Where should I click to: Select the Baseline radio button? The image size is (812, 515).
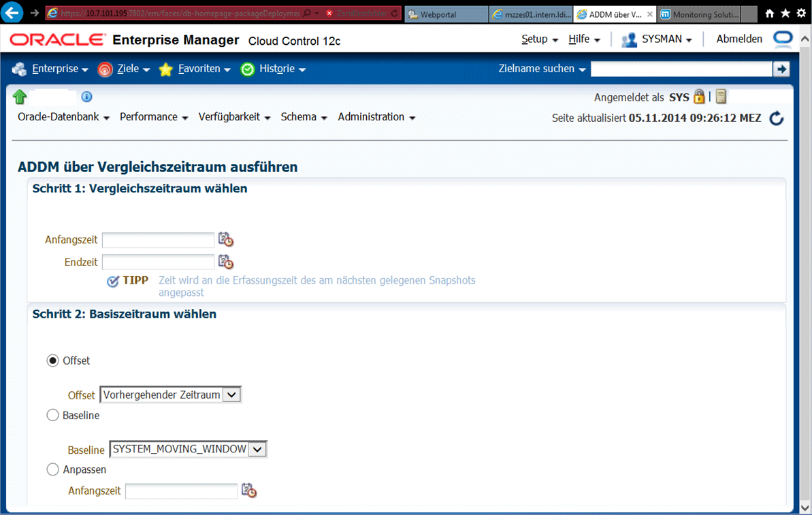click(x=52, y=415)
